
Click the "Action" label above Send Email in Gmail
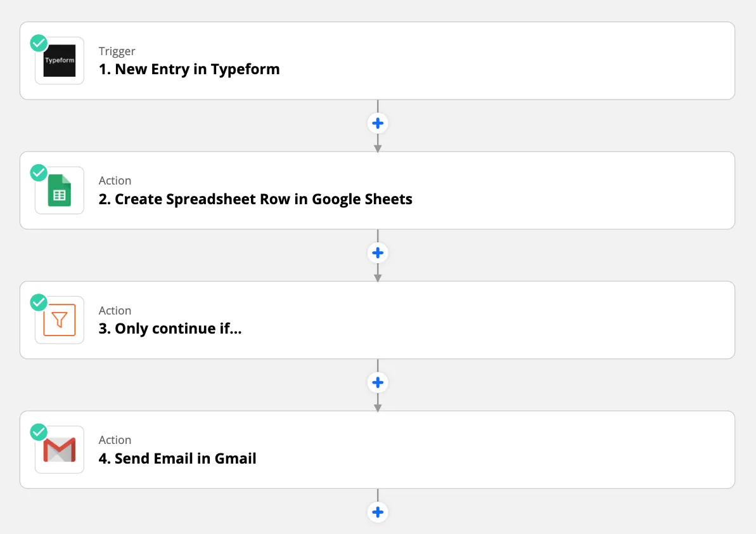tap(115, 440)
